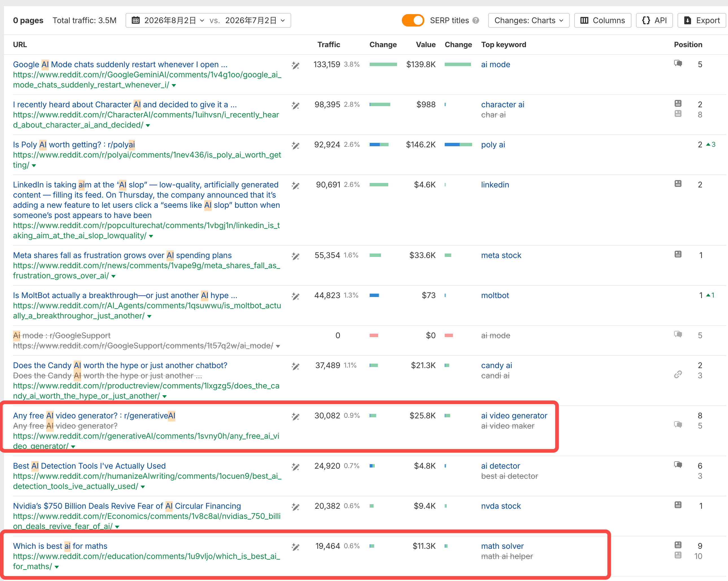Click the 'math solver' keyword link
728x581 pixels.
click(x=503, y=546)
